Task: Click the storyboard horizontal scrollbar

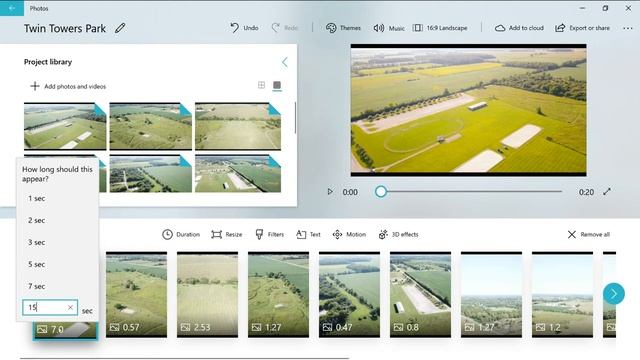Action: [x=184, y=358]
